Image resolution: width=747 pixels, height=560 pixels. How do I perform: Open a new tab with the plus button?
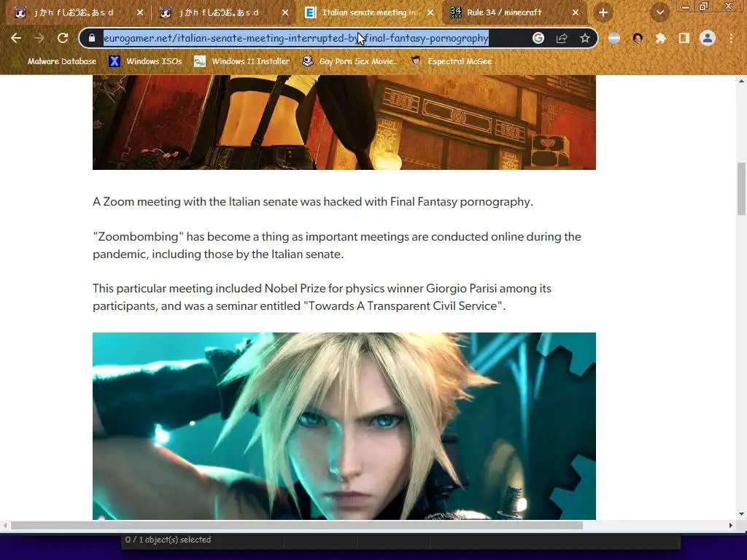603,12
